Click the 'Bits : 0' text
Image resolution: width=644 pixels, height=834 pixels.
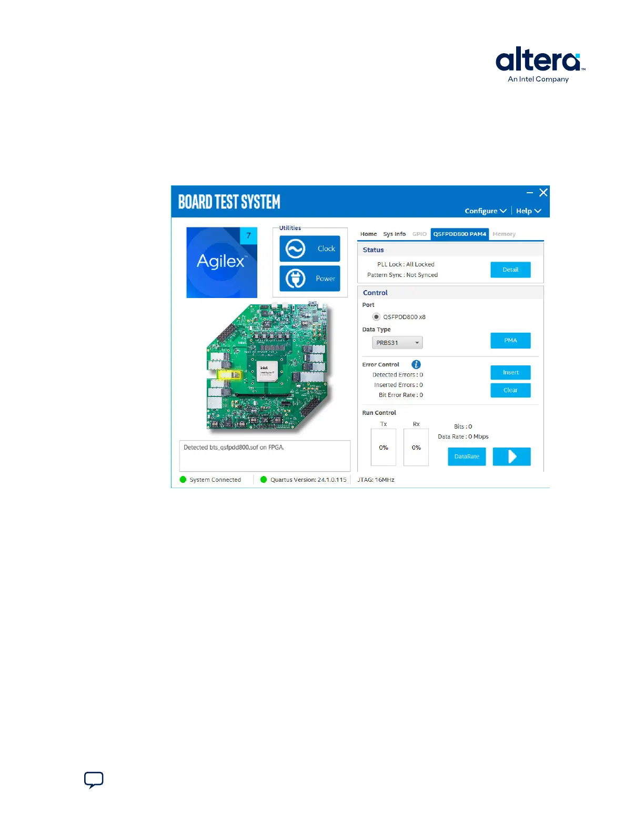pyautogui.click(x=463, y=426)
